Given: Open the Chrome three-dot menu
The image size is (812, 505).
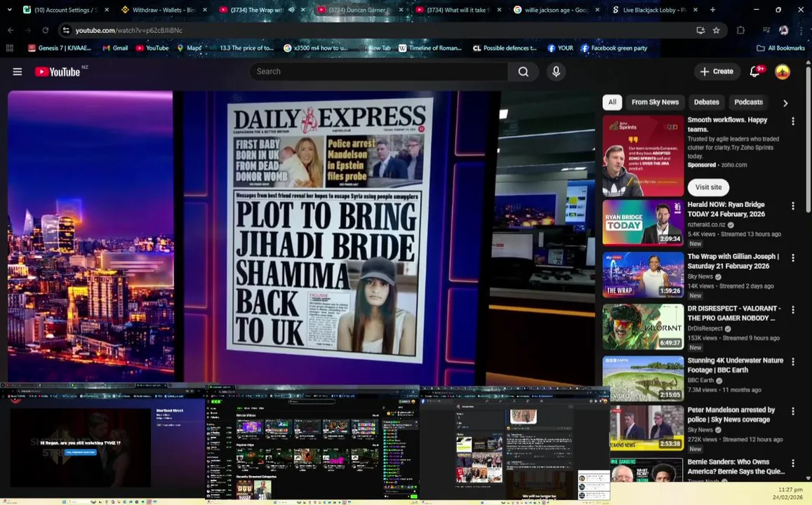Looking at the screenshot, I should point(801,31).
